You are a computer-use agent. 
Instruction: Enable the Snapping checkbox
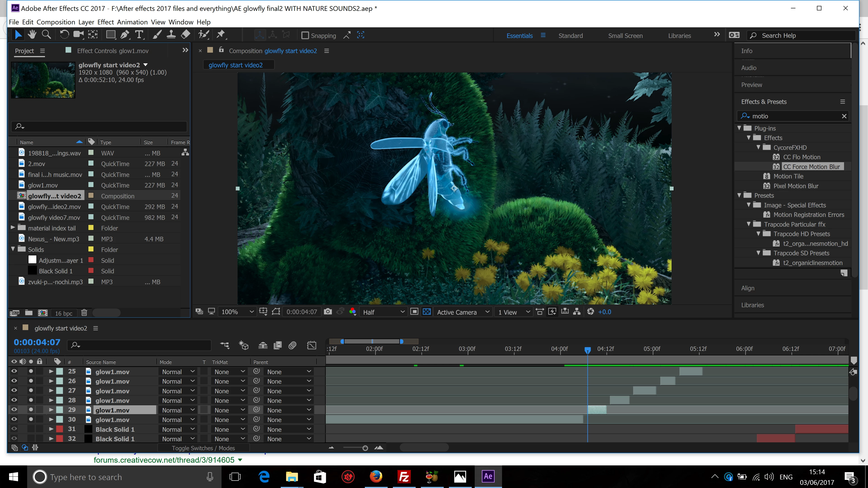(x=305, y=35)
